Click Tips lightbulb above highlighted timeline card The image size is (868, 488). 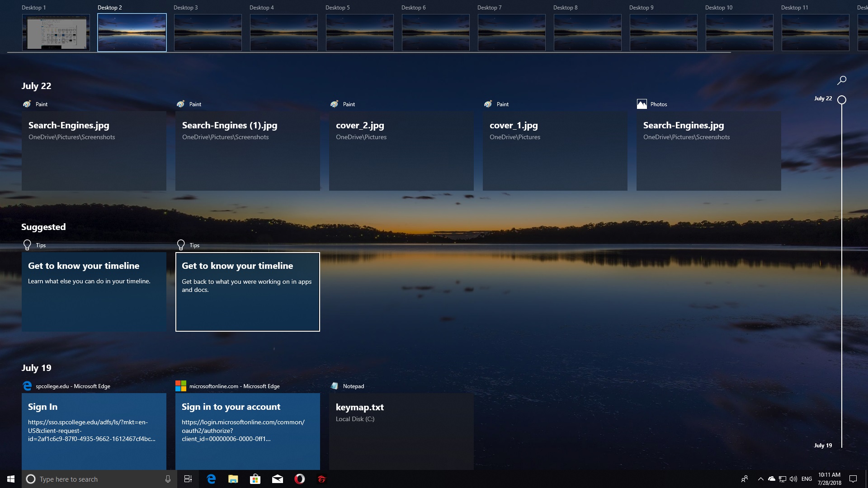coord(181,245)
